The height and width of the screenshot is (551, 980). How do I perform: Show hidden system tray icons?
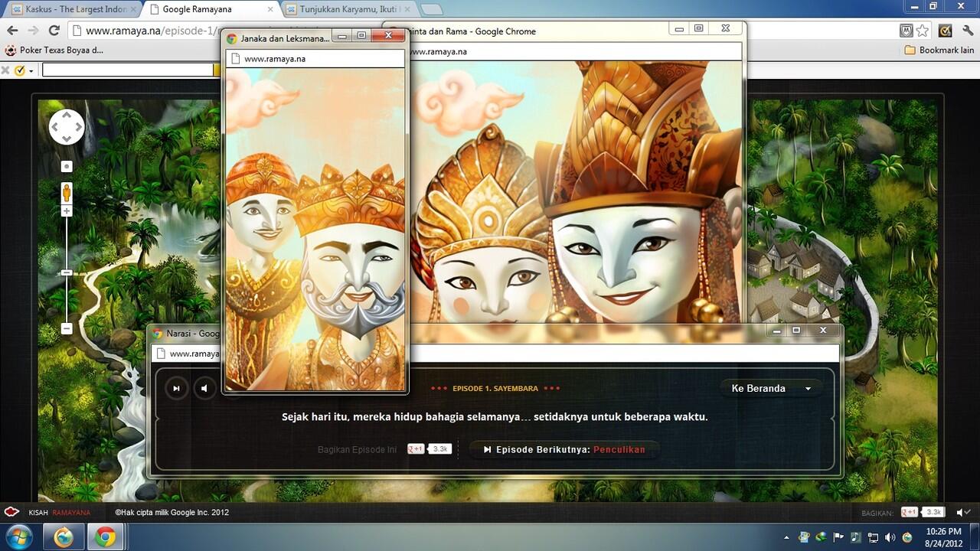786,537
